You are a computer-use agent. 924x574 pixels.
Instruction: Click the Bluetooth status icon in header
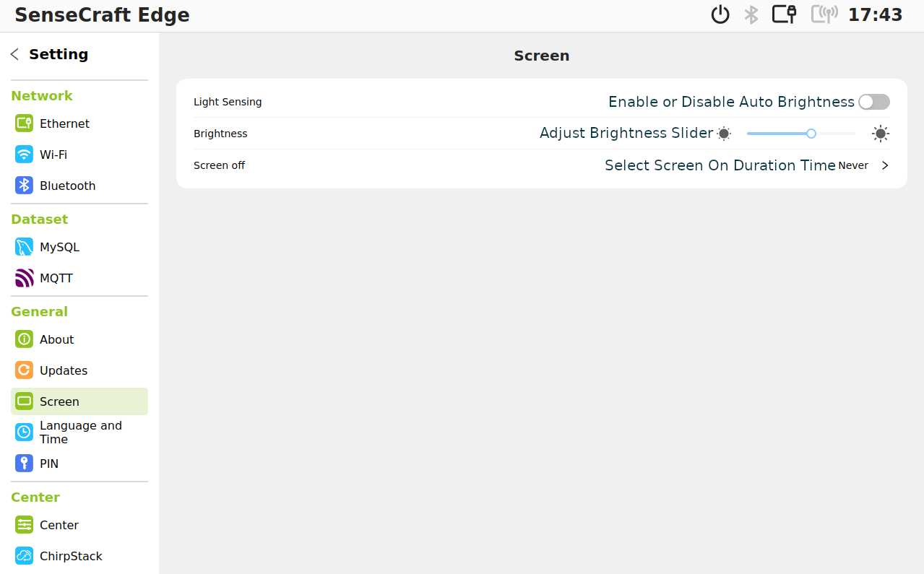coord(751,14)
